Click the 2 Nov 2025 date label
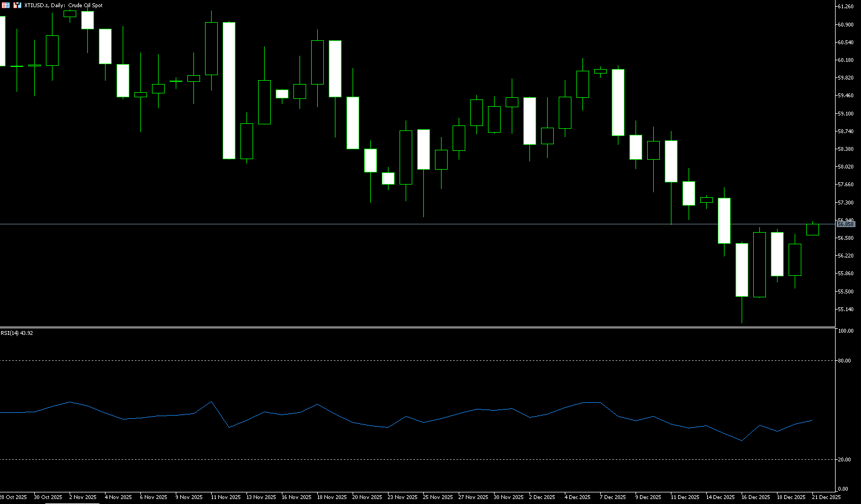This screenshot has height=504, width=861. click(83, 497)
